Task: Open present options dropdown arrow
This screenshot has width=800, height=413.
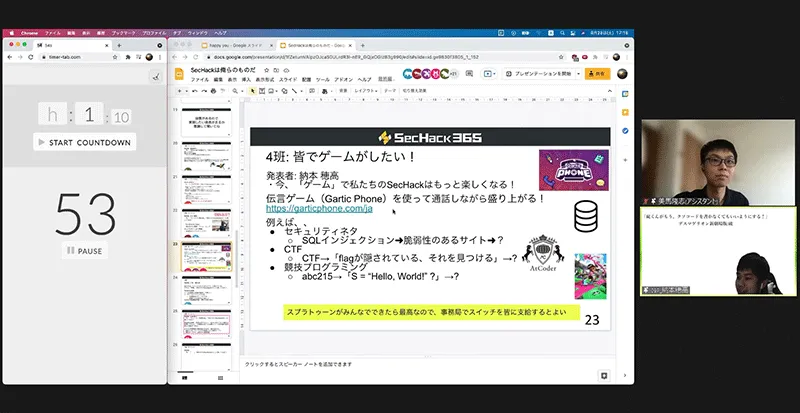Action: 579,74
